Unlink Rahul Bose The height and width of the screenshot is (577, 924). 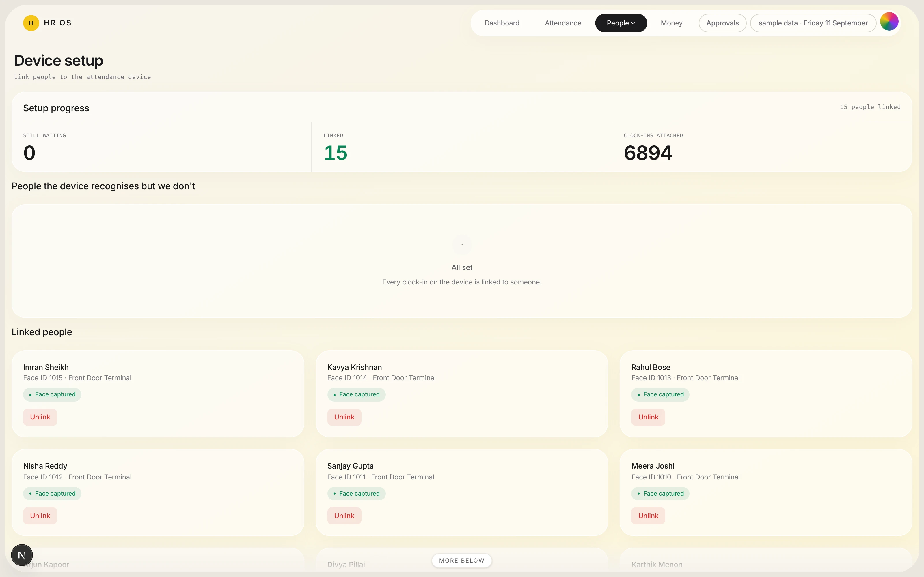648,417
